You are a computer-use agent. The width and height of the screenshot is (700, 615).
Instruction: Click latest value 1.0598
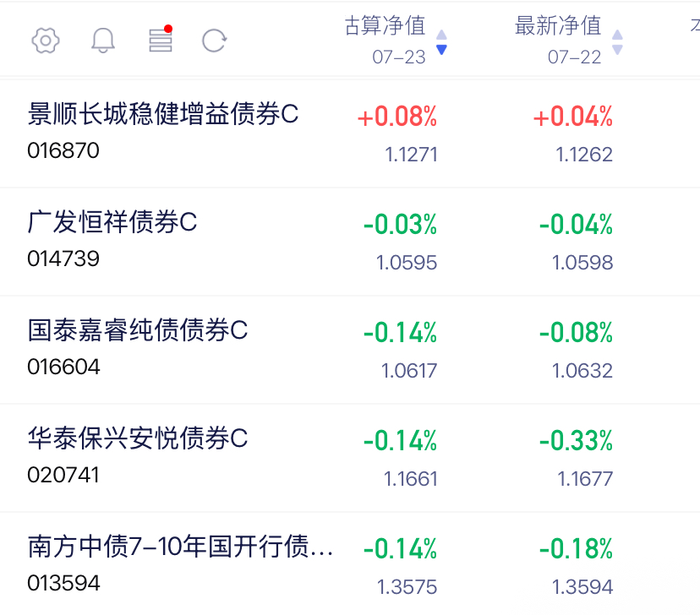[x=582, y=263]
